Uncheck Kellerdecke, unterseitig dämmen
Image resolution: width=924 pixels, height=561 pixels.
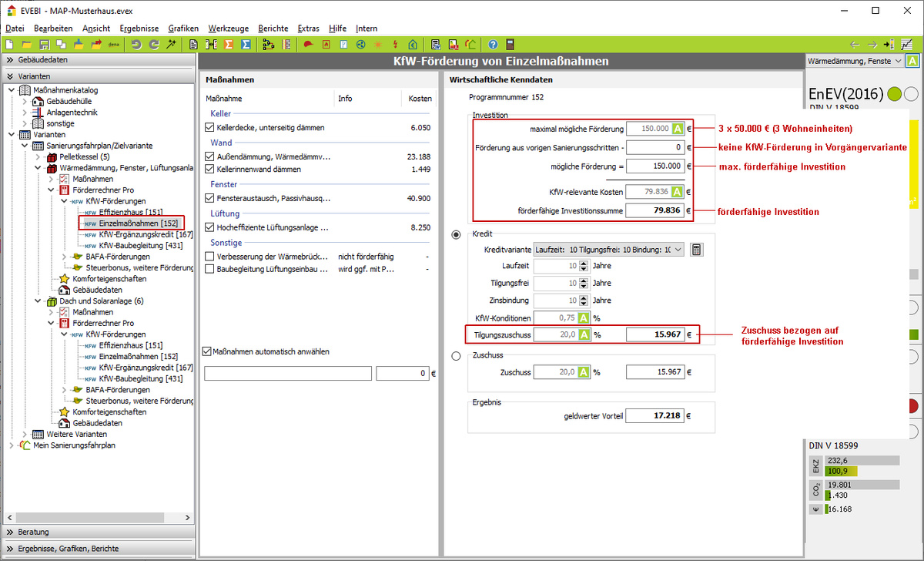coord(210,127)
